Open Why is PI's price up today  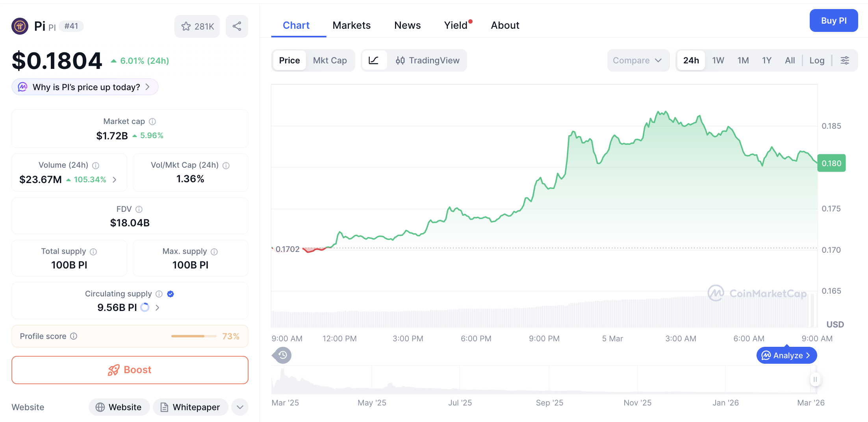pos(84,87)
